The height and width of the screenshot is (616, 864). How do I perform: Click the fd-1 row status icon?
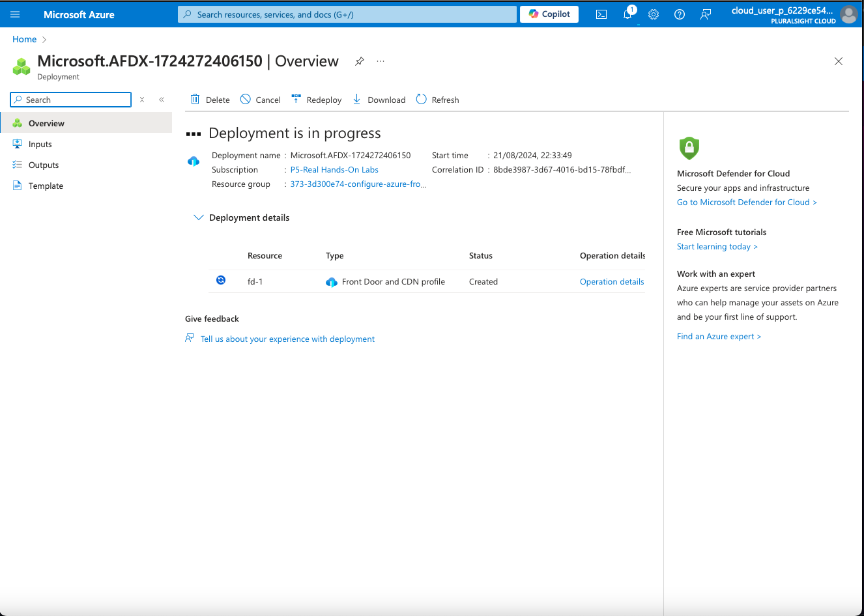point(221,280)
